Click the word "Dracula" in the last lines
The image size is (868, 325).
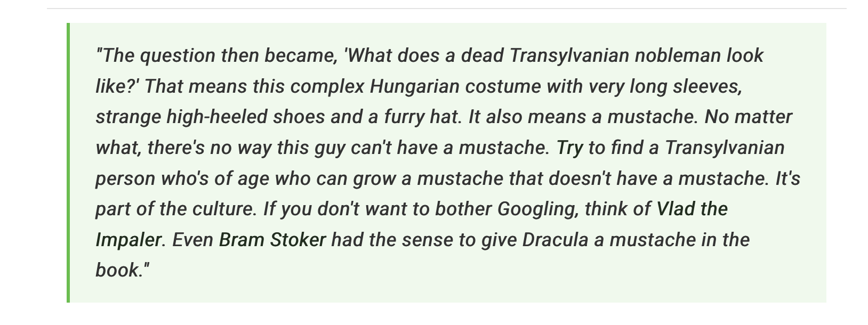tap(554, 240)
